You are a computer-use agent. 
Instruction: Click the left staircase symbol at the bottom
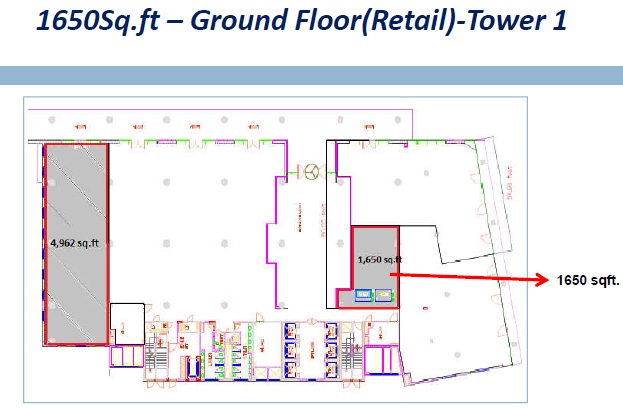click(158, 353)
